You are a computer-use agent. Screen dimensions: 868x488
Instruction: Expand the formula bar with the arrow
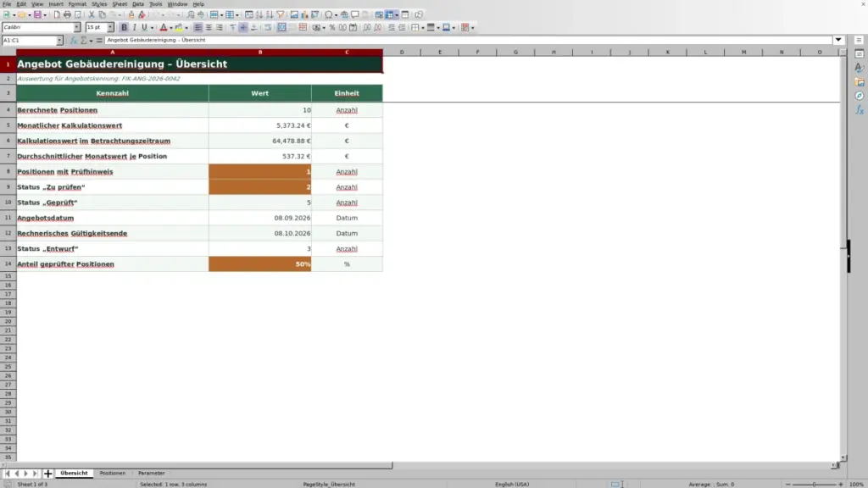(838, 40)
